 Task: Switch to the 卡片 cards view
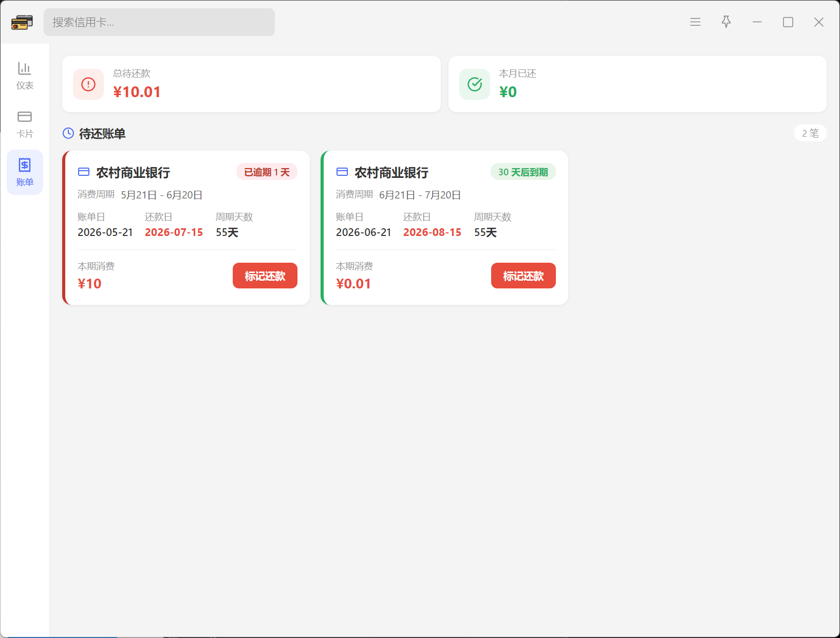[x=25, y=124]
